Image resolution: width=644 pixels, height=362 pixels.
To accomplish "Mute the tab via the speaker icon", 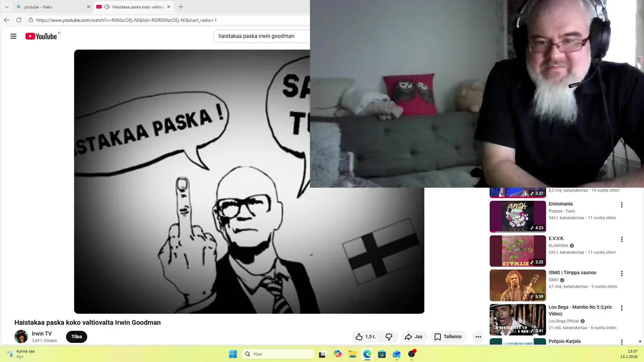I will point(107,7).
